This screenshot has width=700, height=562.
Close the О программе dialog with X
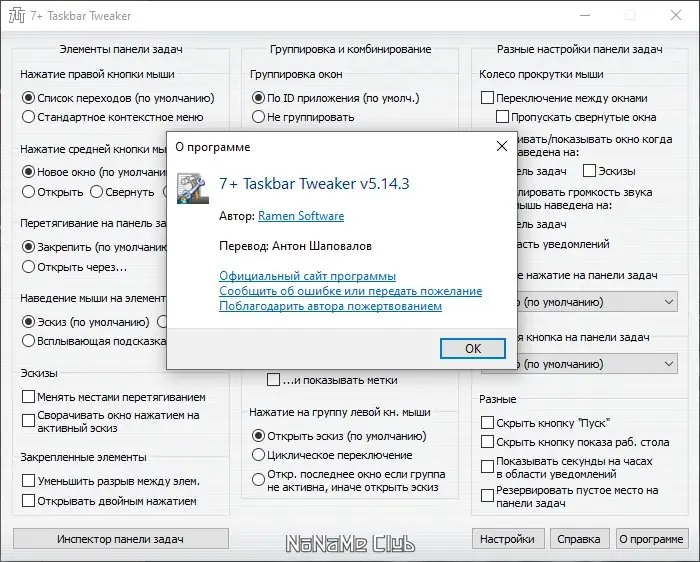[x=502, y=146]
